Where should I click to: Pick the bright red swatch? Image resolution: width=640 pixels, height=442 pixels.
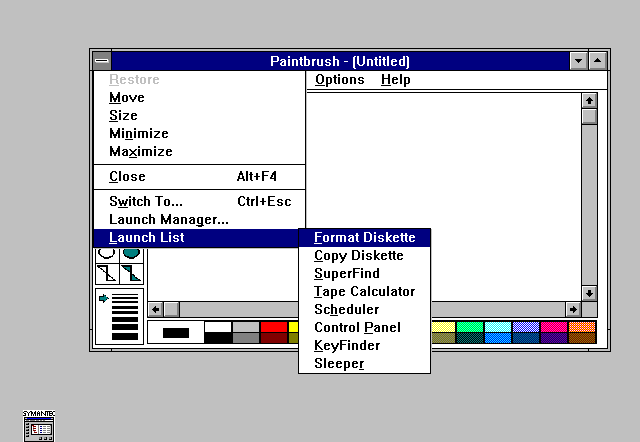click(274, 327)
